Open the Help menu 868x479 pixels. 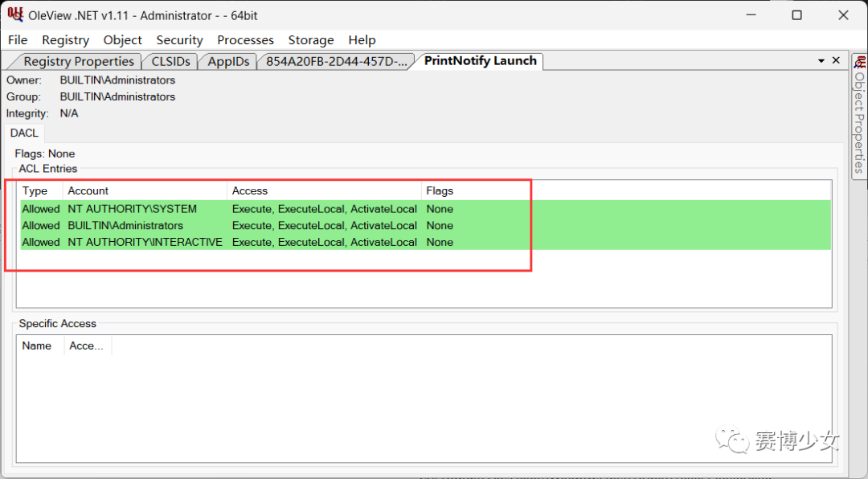(362, 40)
